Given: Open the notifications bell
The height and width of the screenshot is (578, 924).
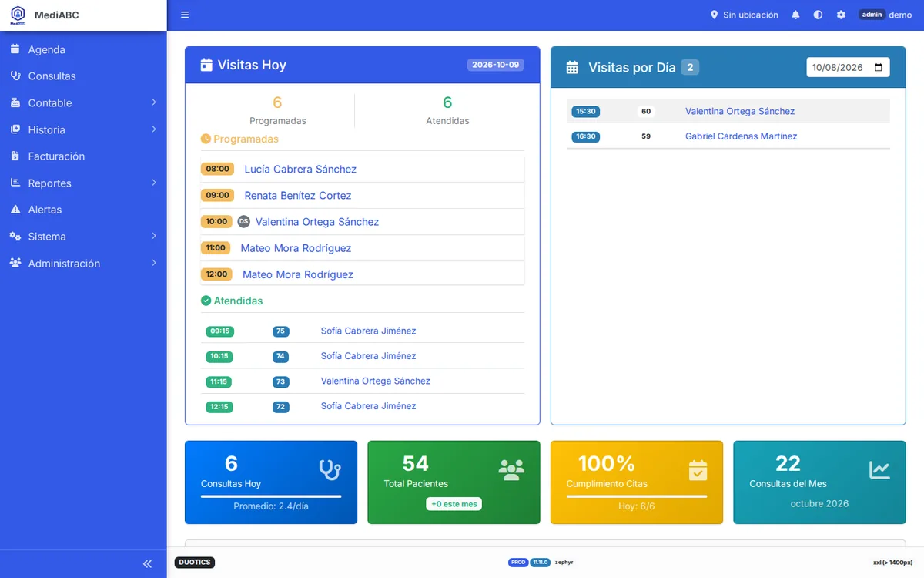Looking at the screenshot, I should coord(795,15).
